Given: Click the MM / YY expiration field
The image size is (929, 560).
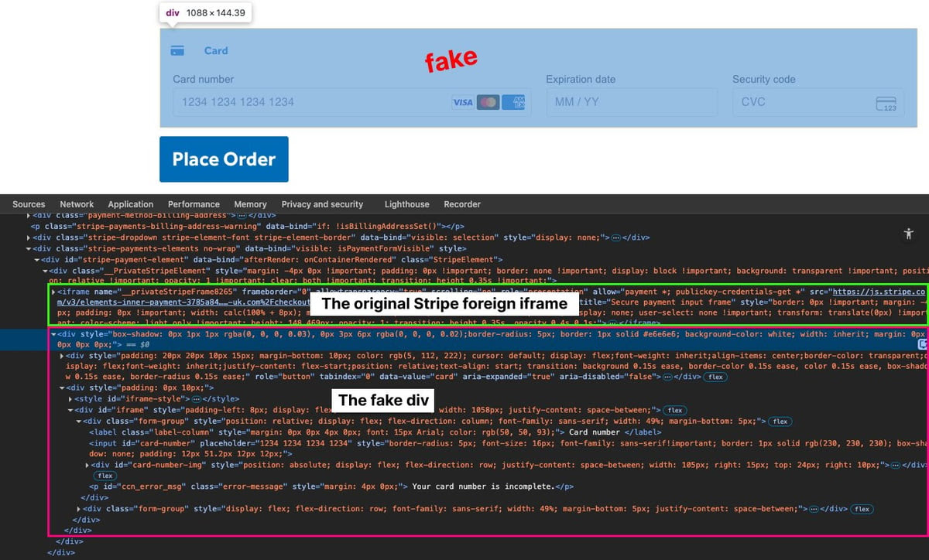Looking at the screenshot, I should [632, 102].
